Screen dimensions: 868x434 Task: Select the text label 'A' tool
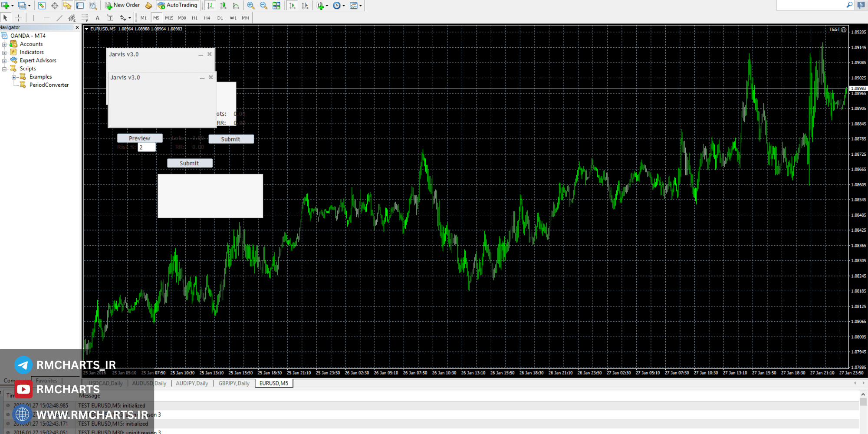(x=97, y=18)
